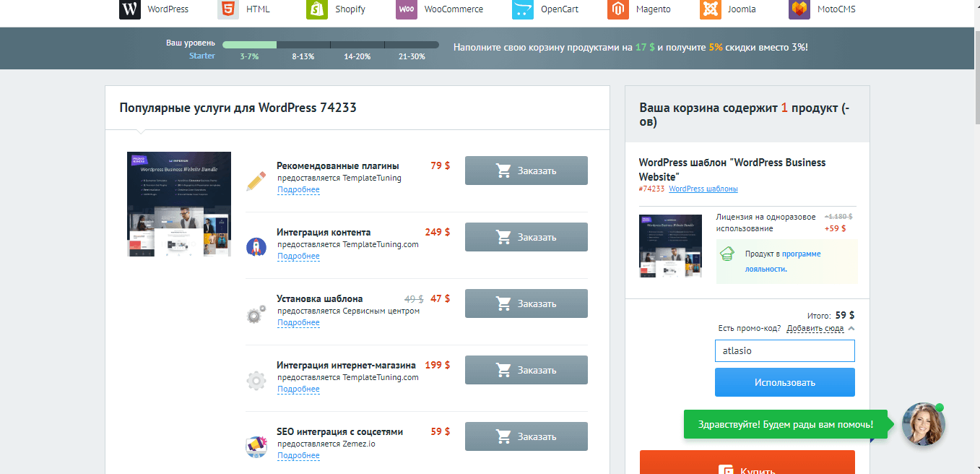Collapse promo code via Добавить сюда
Image resolution: width=980 pixels, height=474 pixels.
[815, 328]
